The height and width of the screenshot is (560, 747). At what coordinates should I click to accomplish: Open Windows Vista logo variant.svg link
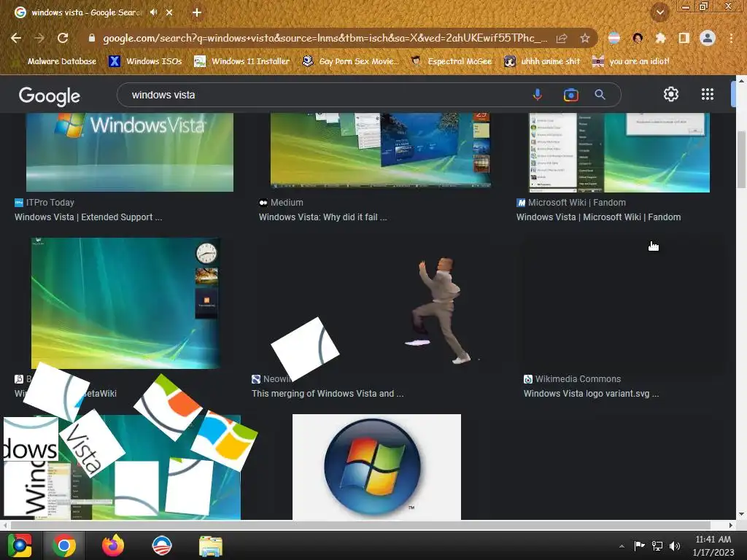(x=591, y=394)
